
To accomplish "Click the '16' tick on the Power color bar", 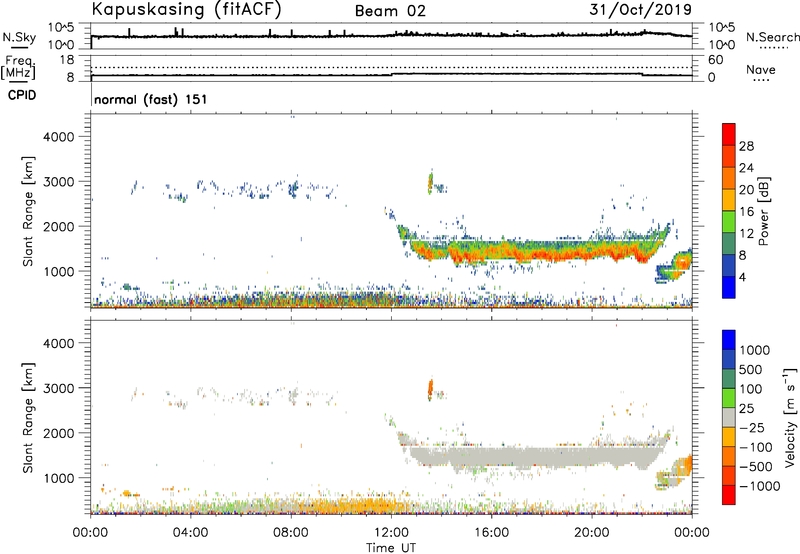I will pyautogui.click(x=746, y=212).
